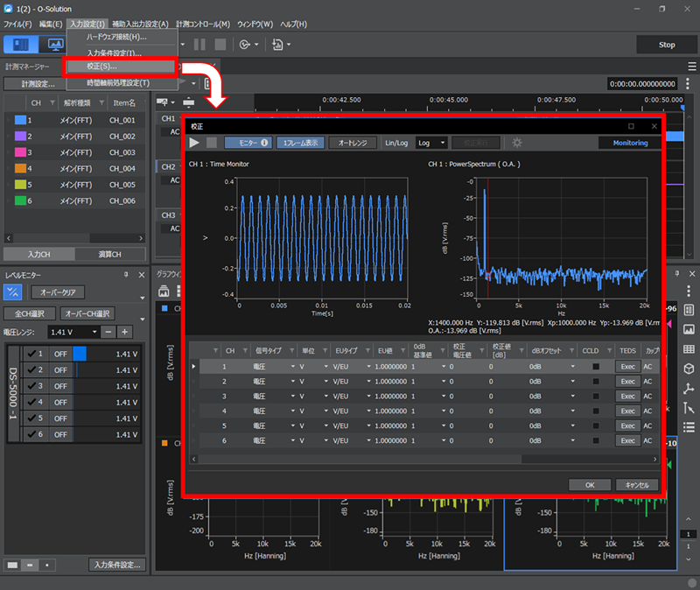
Task: Start monitoring with the play button in the calibration dialog
Action: pyautogui.click(x=194, y=143)
